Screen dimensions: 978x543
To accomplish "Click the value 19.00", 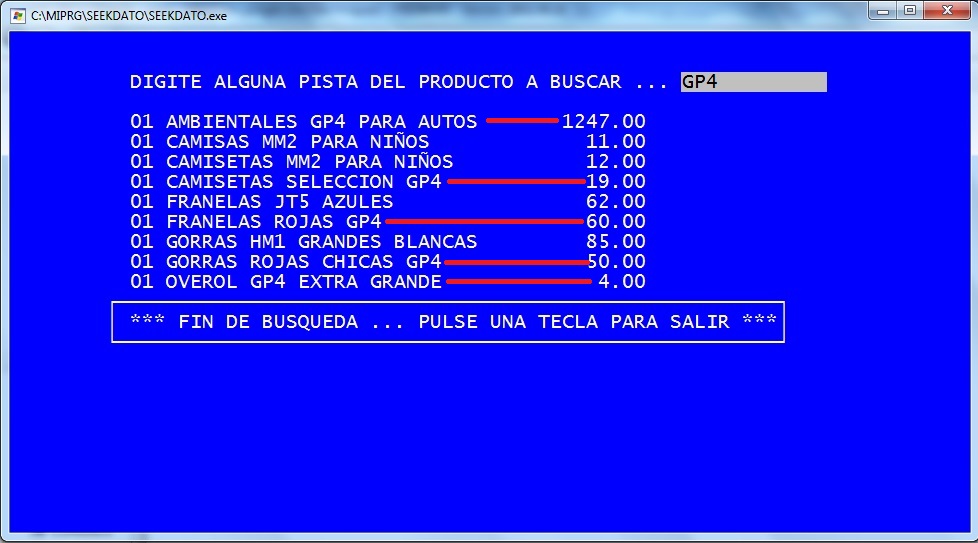I will click(616, 181).
